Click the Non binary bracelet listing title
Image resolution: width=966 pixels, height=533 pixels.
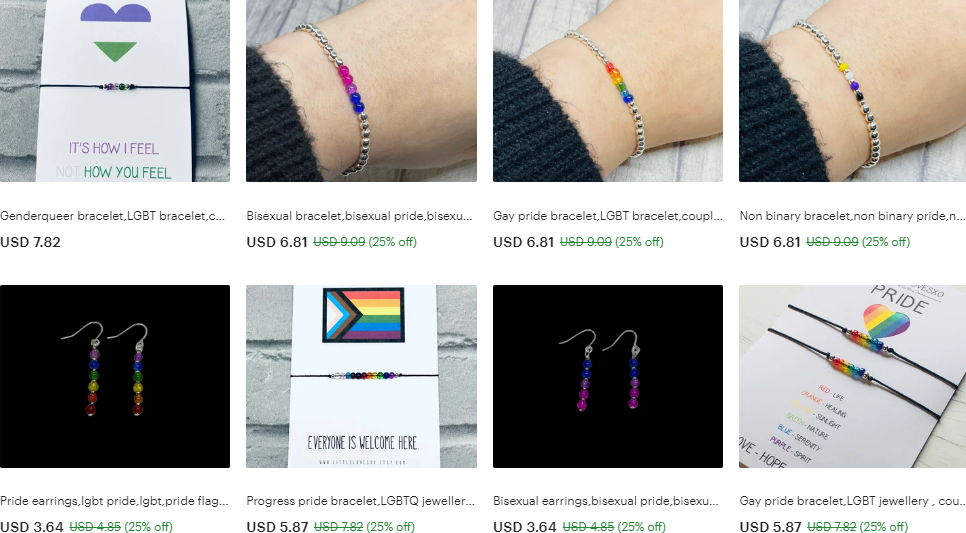[853, 216]
